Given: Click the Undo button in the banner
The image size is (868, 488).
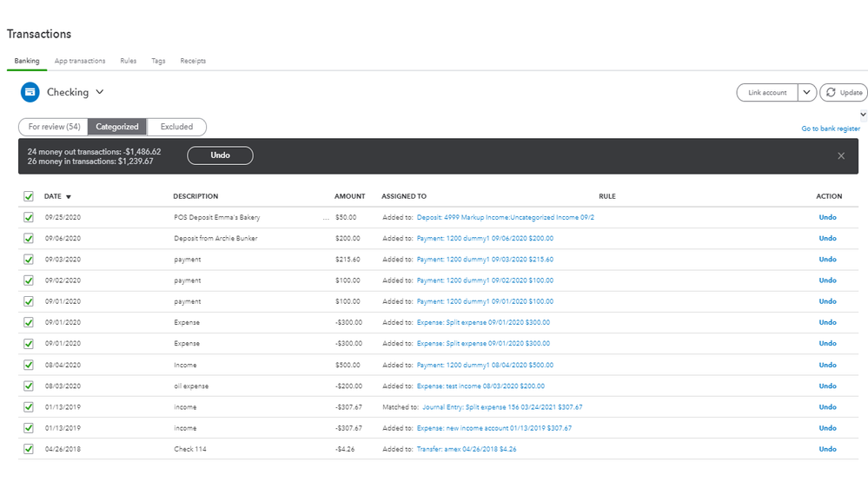Looking at the screenshot, I should coord(220,155).
